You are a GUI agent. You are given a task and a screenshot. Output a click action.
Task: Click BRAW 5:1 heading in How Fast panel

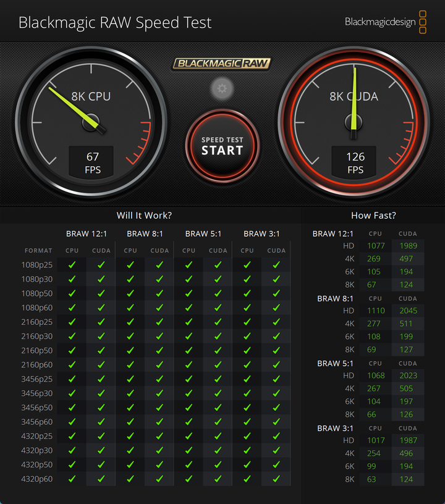(335, 364)
